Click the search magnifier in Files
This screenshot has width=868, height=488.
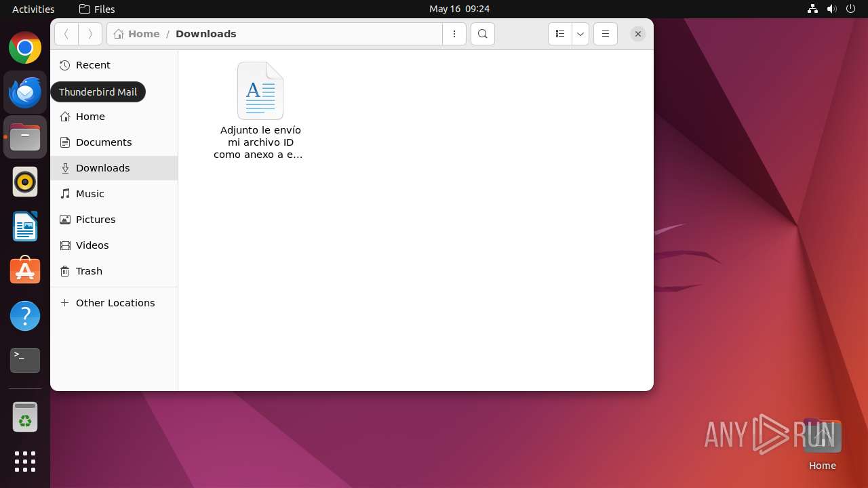pyautogui.click(x=483, y=34)
